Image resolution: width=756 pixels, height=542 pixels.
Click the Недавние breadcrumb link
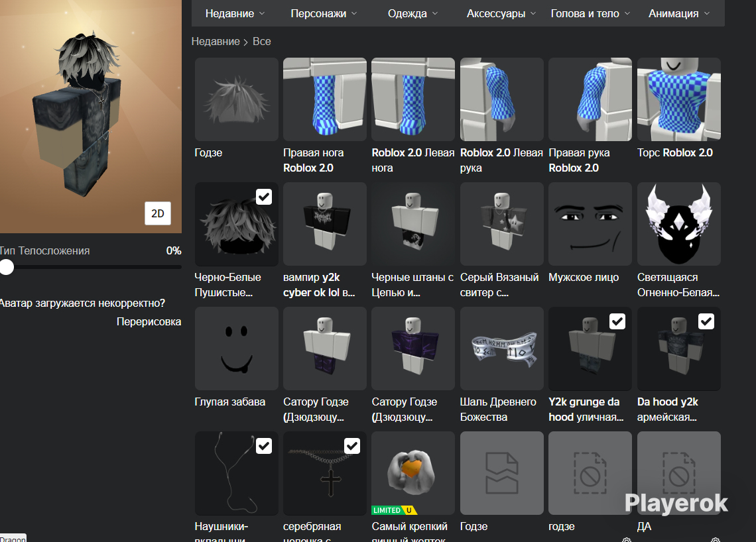216,42
